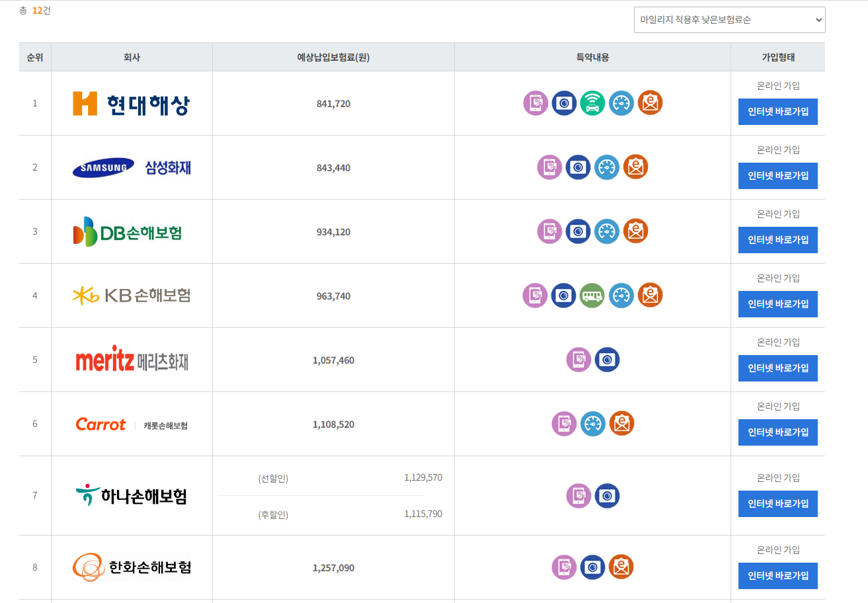Click mileage speedometer icon in Carrot row
868x603 pixels.
593,424
